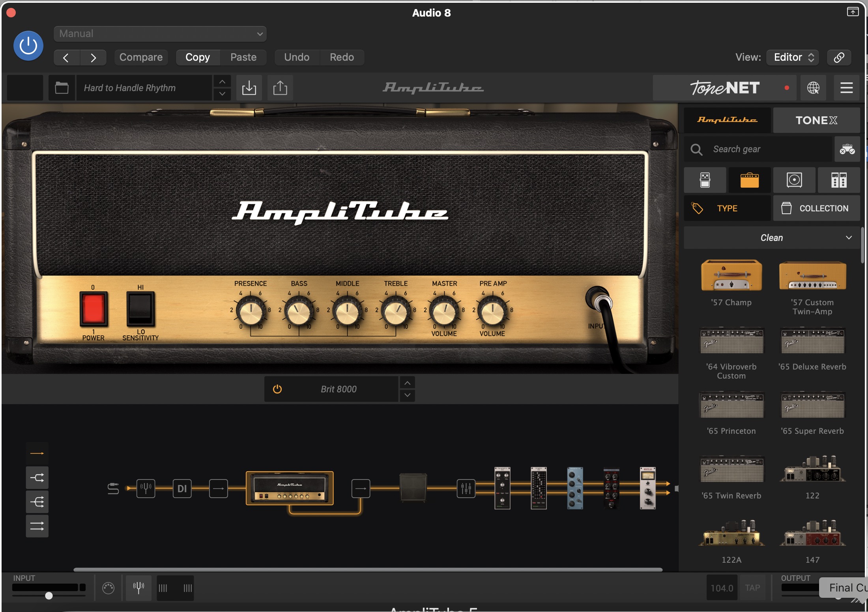This screenshot has width=868, height=612.
Task: Select the amp head in signal chain
Action: point(290,488)
